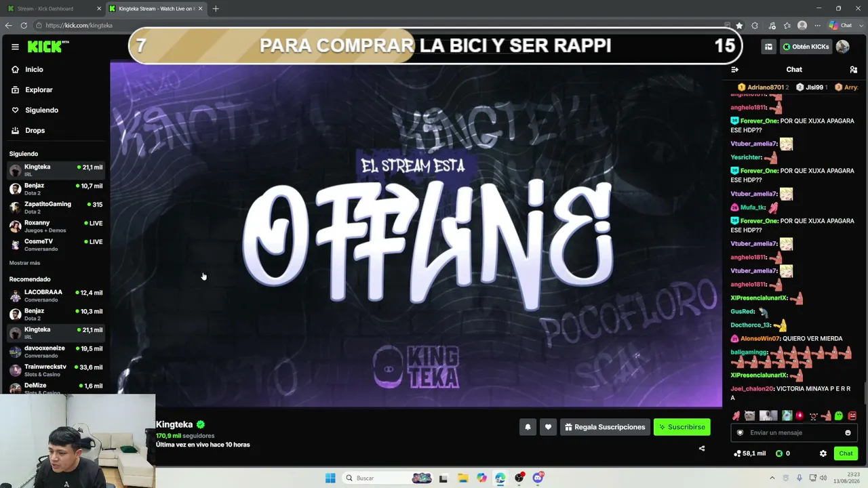The height and width of the screenshot is (488, 868).
Task: Follow Kingteka with the heart icon
Action: coord(548,427)
